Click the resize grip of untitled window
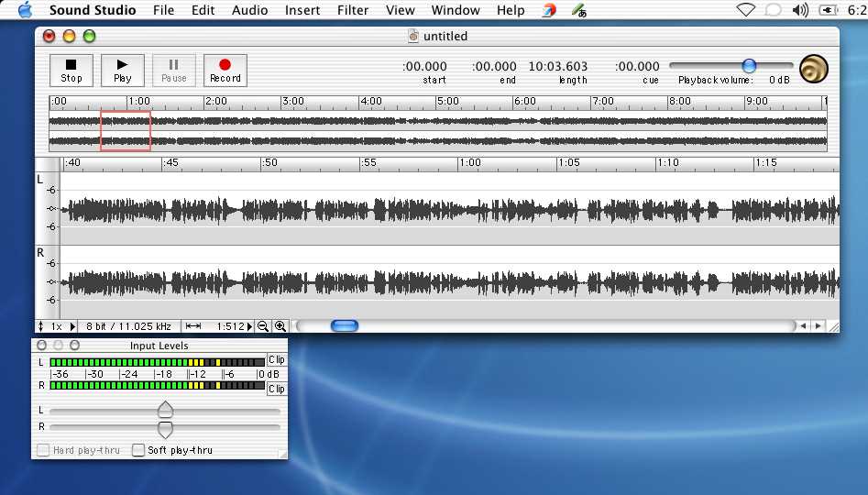Image resolution: width=868 pixels, height=495 pixels. (833, 326)
